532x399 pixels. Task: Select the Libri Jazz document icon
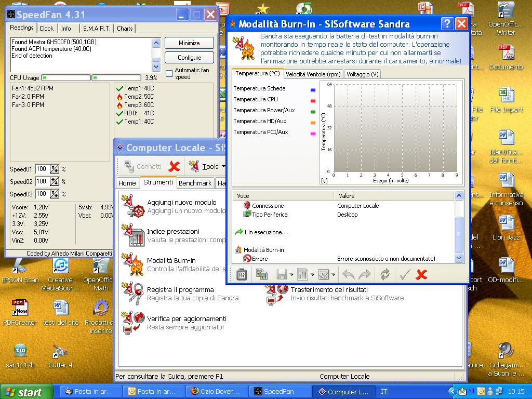pos(506,228)
